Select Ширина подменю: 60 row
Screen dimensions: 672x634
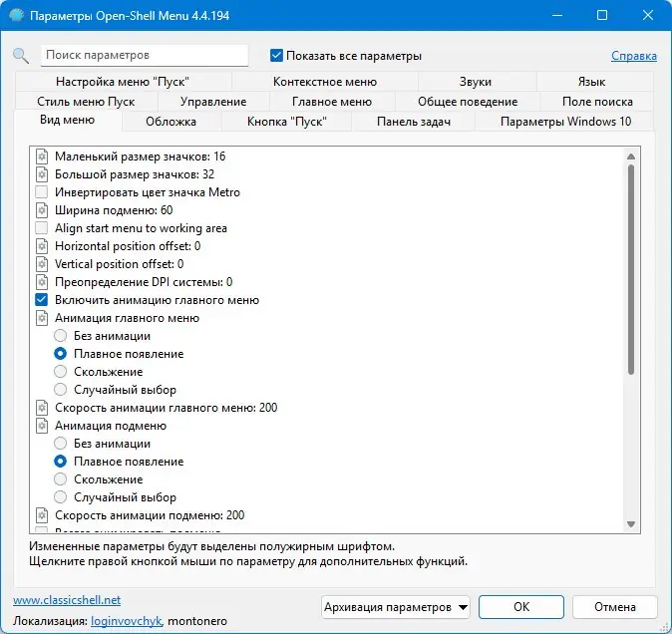coord(114,210)
